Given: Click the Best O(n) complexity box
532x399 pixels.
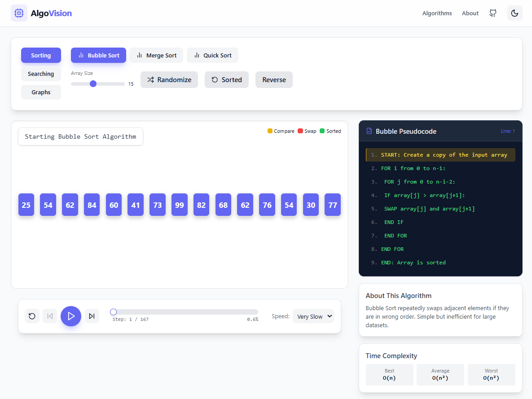Looking at the screenshot, I should (x=390, y=375).
